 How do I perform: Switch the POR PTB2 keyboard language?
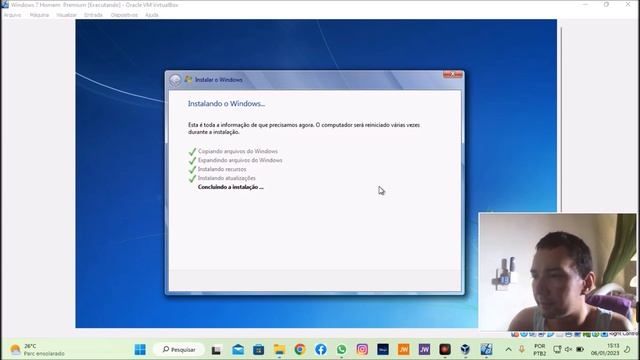click(540, 350)
